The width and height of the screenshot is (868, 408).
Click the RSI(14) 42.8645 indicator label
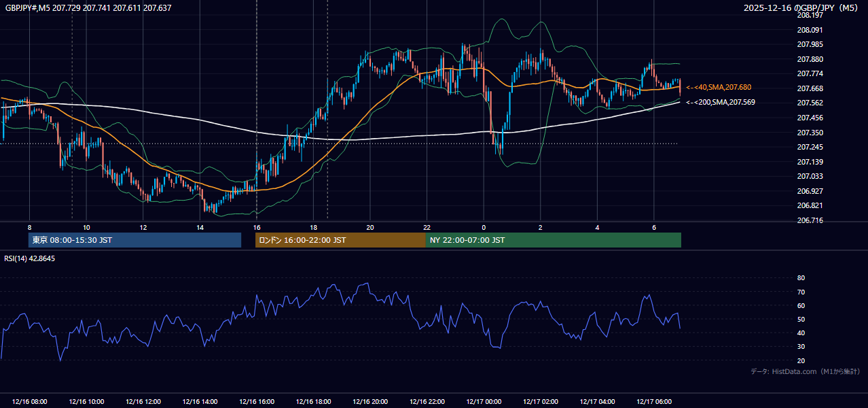pos(30,258)
